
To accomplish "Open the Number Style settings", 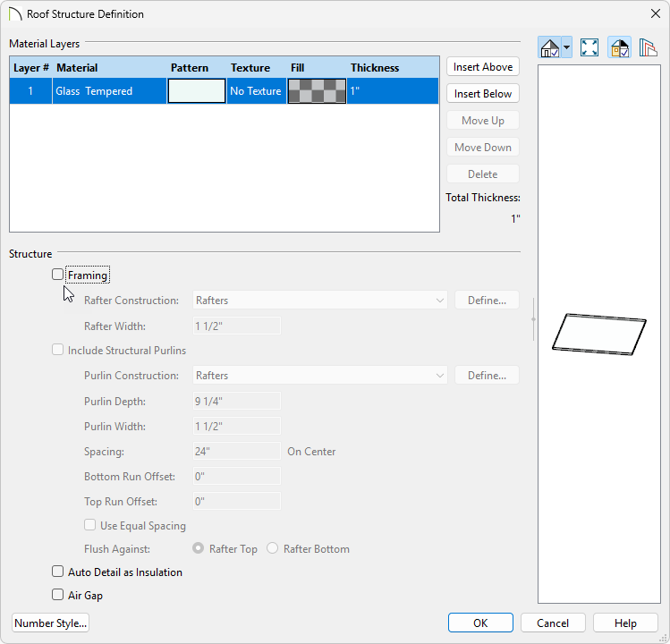I will pyautogui.click(x=51, y=623).
